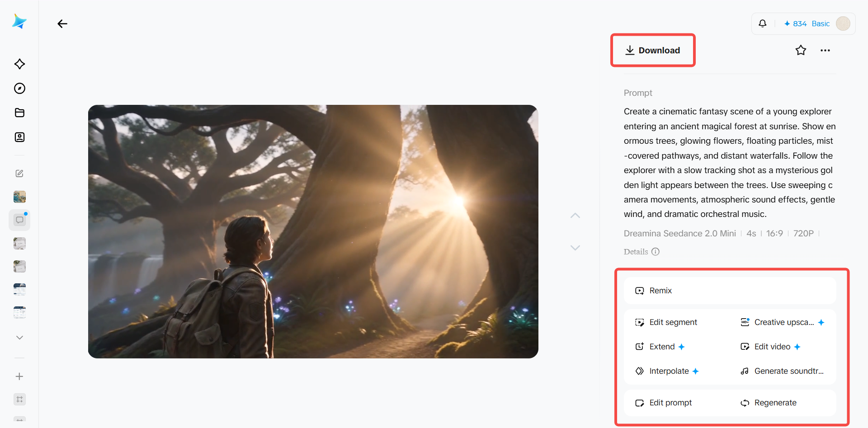The image size is (868, 428).
Task: Click the Details info icon
Action: point(656,252)
